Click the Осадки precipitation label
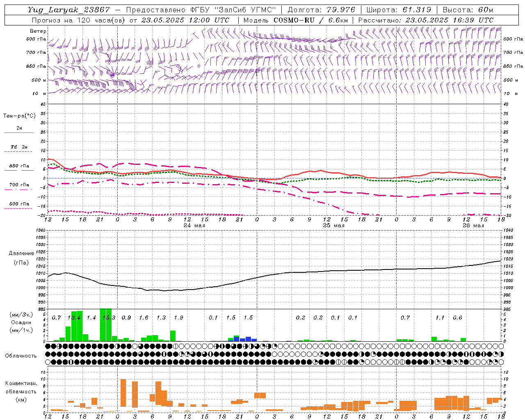Image resolution: width=525 pixels, height=420 pixels. click(x=21, y=322)
